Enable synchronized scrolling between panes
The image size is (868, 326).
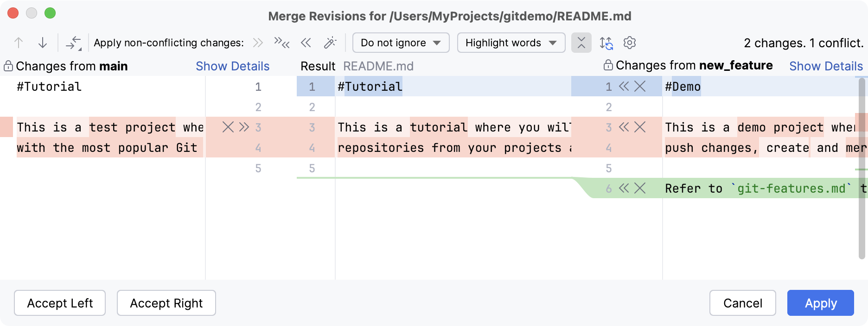tap(606, 43)
